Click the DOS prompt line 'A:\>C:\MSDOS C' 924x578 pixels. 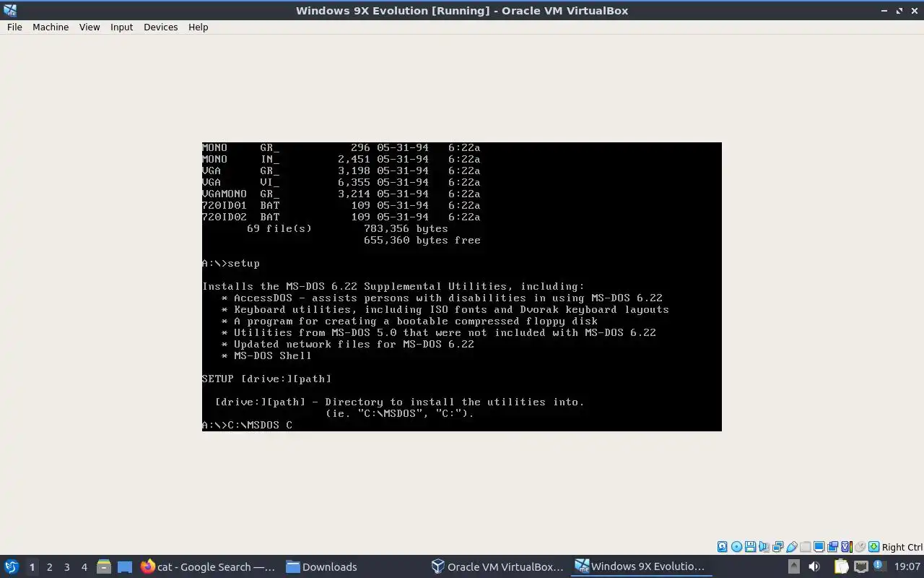pyautogui.click(x=247, y=425)
